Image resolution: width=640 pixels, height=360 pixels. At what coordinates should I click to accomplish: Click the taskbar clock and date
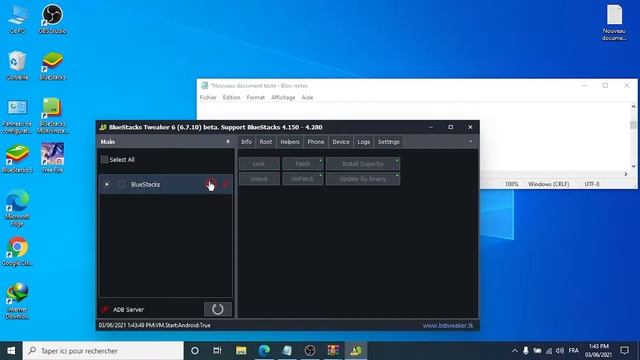click(x=598, y=351)
